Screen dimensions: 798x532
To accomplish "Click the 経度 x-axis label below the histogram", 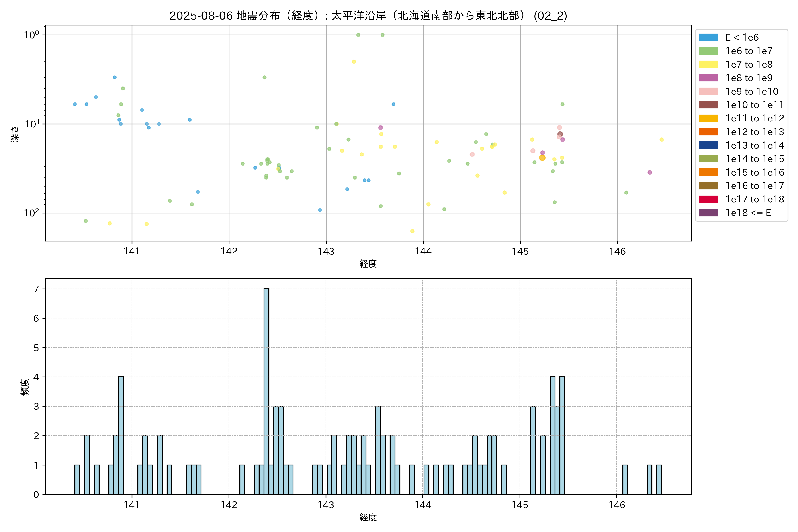I will 368,517.
